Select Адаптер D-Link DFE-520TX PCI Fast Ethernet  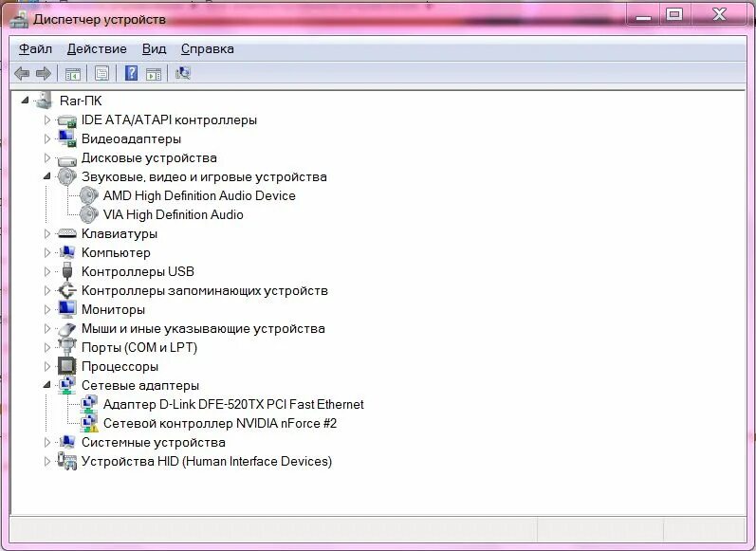[233, 404]
